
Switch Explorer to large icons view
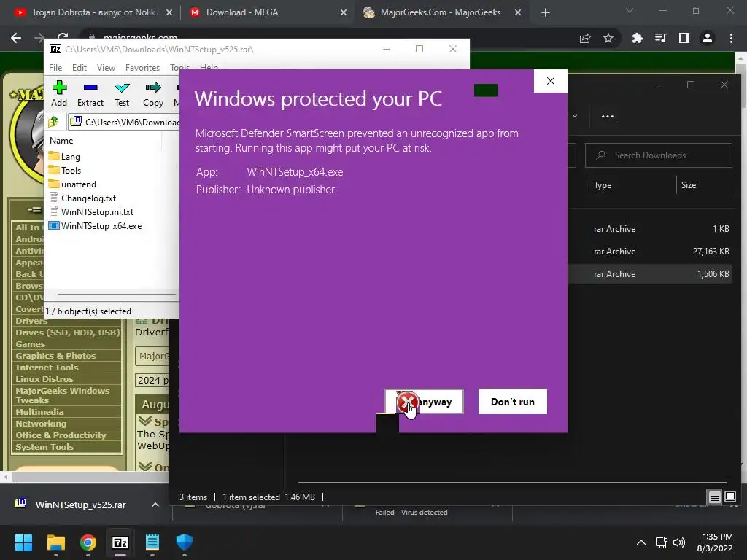pos(730,497)
